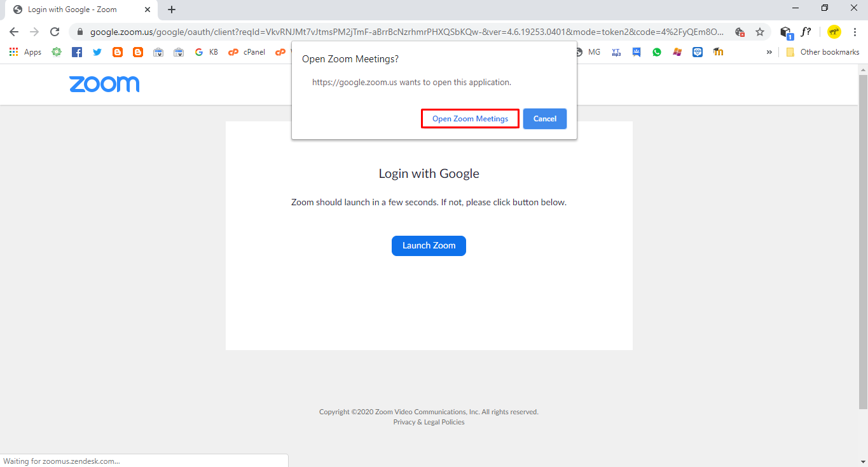Image resolution: width=868 pixels, height=467 pixels.
Task: Click the address bar URL text
Action: coord(407,32)
